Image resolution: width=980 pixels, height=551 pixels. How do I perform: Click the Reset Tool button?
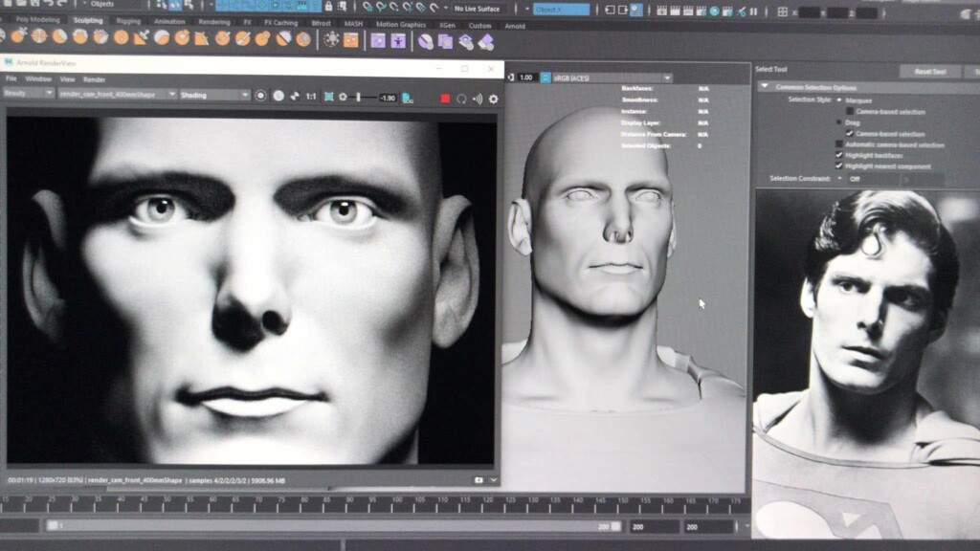point(930,72)
